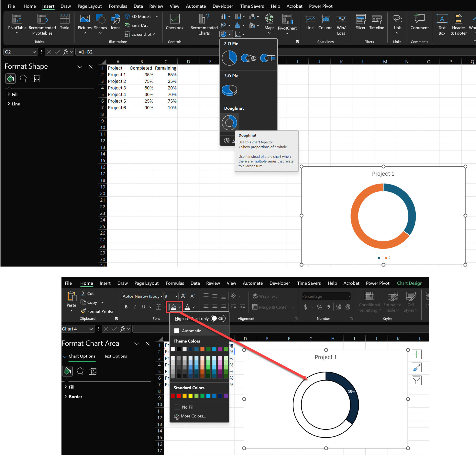Open the Percentage number format dropdown

click(x=349, y=296)
